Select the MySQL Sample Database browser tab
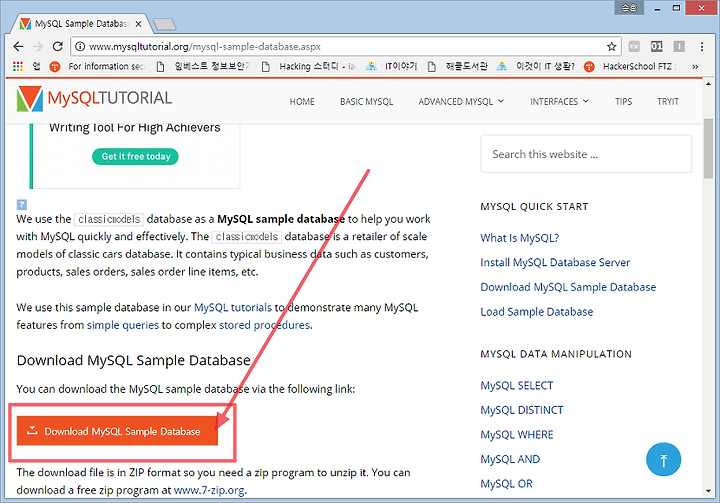 [80, 24]
